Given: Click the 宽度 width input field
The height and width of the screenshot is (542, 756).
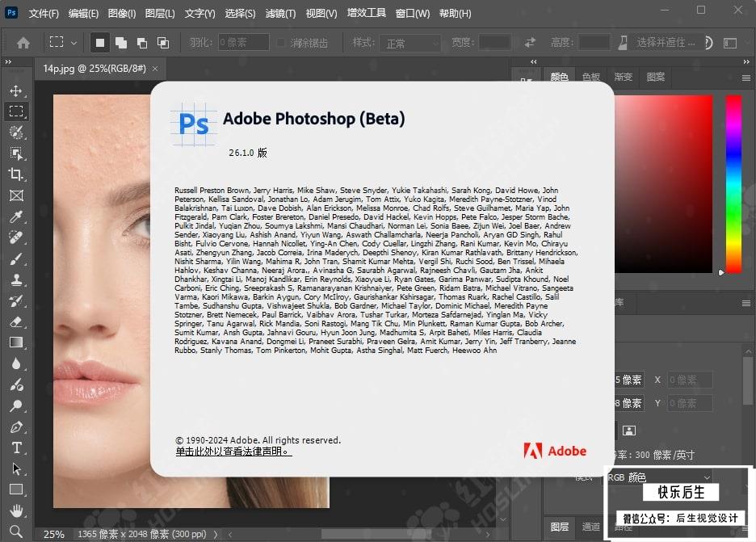Looking at the screenshot, I should 494,43.
